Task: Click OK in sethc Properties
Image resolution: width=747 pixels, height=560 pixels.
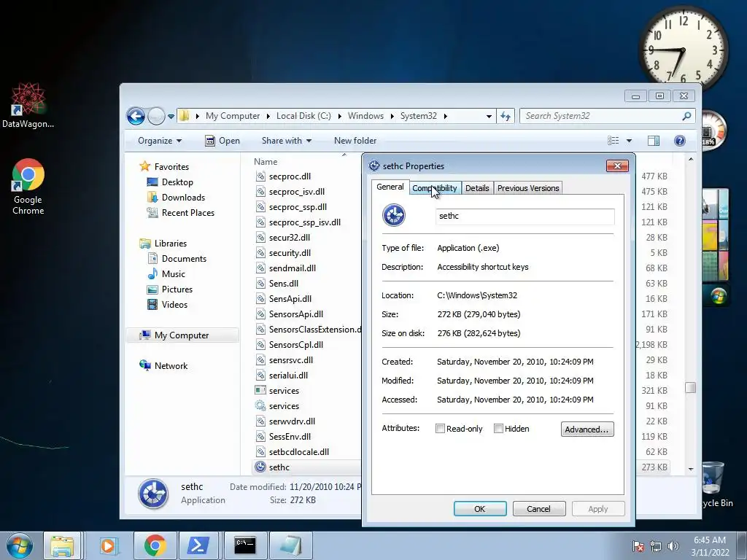Action: (x=480, y=508)
